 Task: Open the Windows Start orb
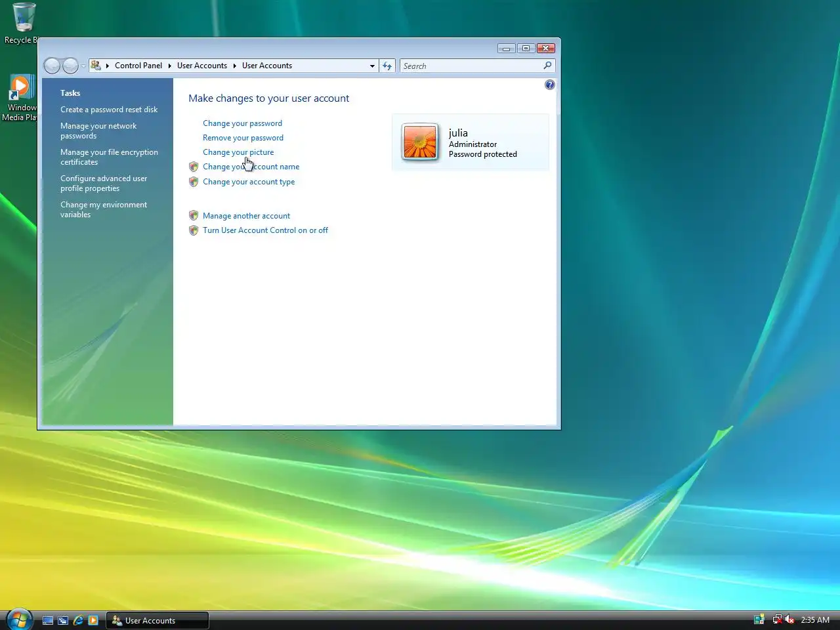pyautogui.click(x=19, y=619)
